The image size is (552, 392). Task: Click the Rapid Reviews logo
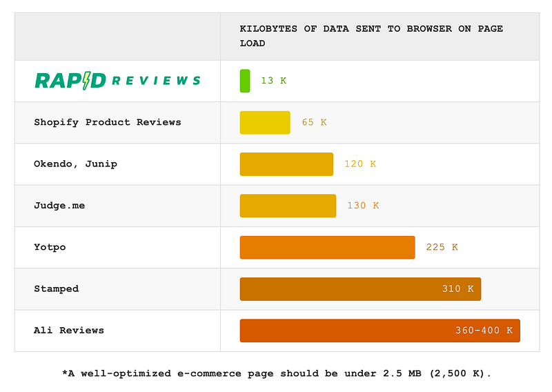click(117, 81)
